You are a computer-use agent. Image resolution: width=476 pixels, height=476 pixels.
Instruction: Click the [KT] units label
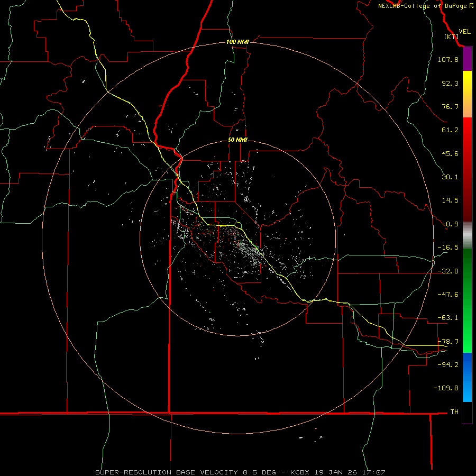[452, 36]
